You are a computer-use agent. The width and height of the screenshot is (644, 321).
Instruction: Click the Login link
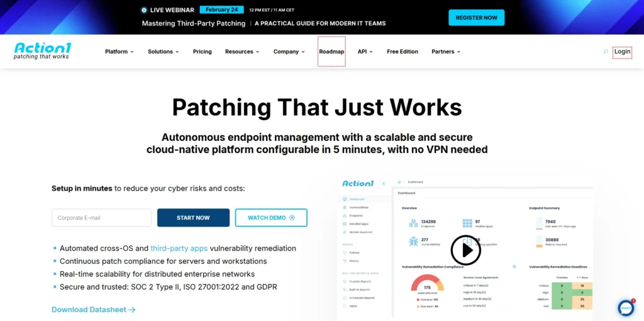[x=622, y=52]
